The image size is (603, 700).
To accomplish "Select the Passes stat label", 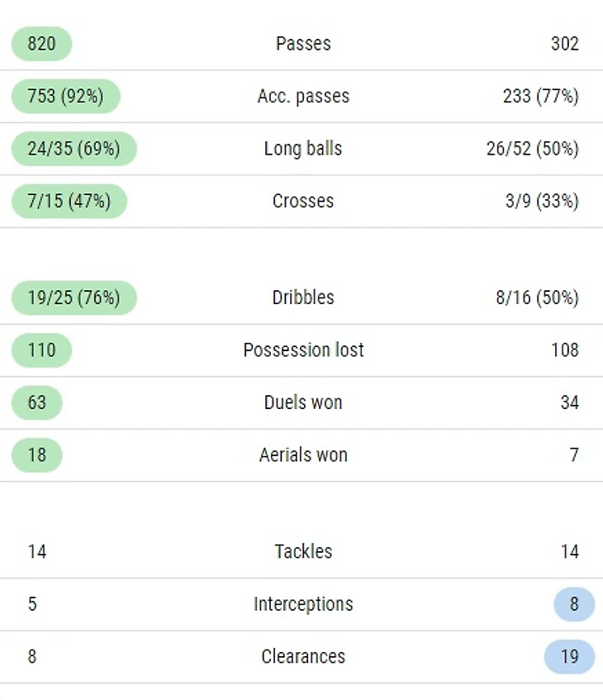I will [303, 44].
